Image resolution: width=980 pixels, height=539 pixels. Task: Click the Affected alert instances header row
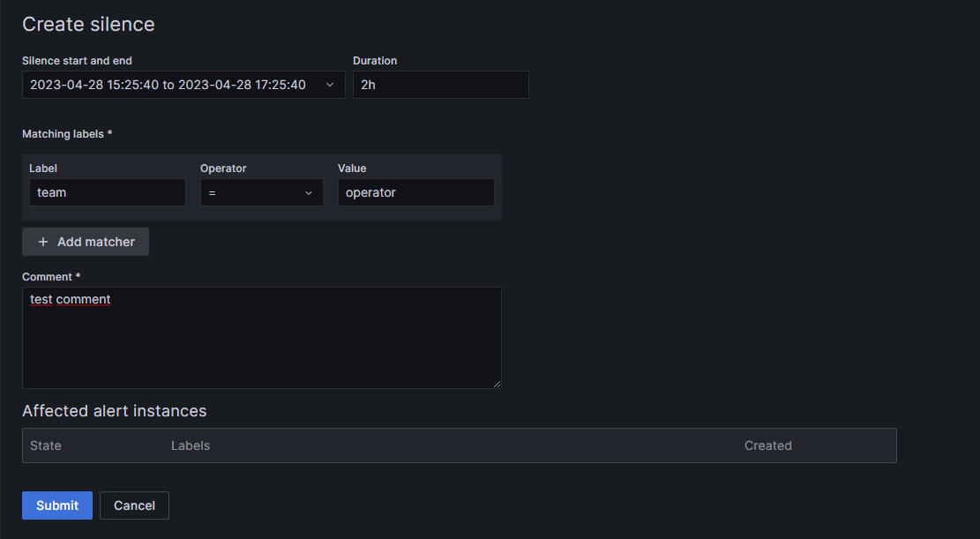pos(114,411)
